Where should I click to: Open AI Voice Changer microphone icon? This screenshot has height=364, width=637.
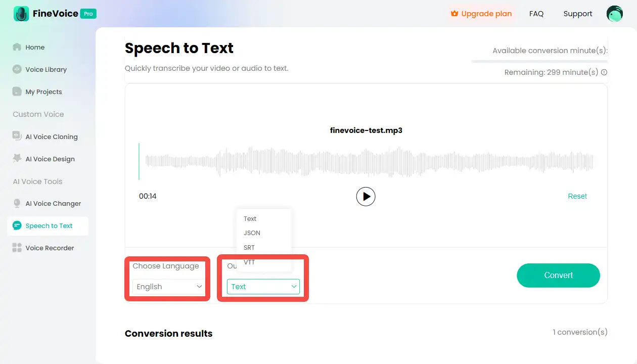tap(17, 203)
